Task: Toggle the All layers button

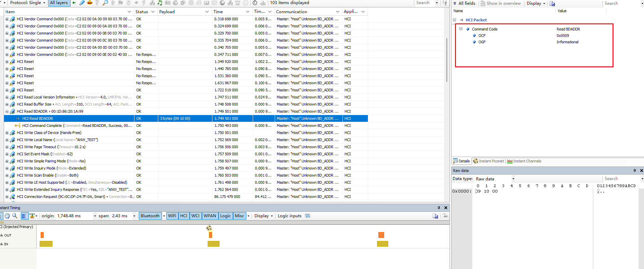Action: [x=59, y=3]
